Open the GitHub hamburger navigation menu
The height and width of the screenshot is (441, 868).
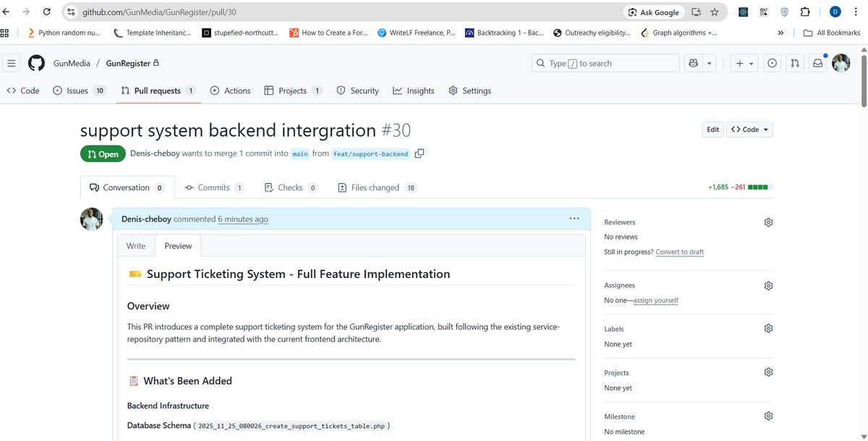pyautogui.click(x=12, y=64)
